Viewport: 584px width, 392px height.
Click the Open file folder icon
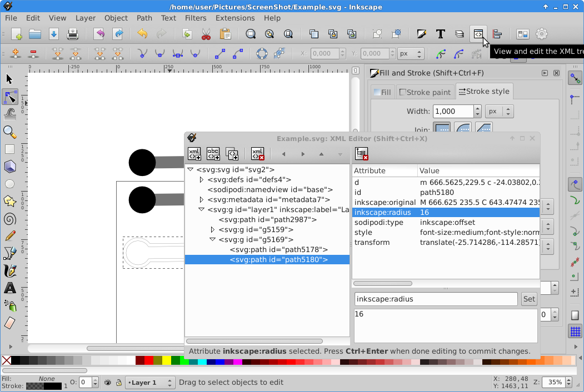coord(35,34)
